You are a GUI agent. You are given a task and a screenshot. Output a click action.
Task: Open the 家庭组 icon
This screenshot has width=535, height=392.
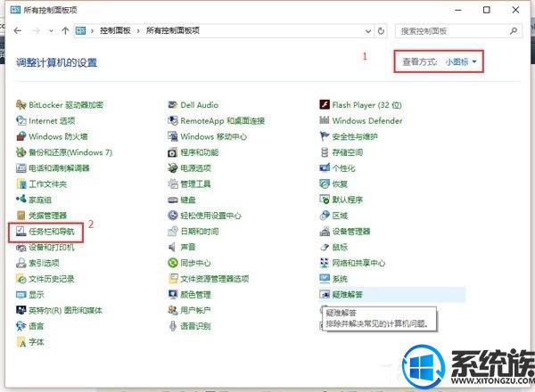point(21,200)
